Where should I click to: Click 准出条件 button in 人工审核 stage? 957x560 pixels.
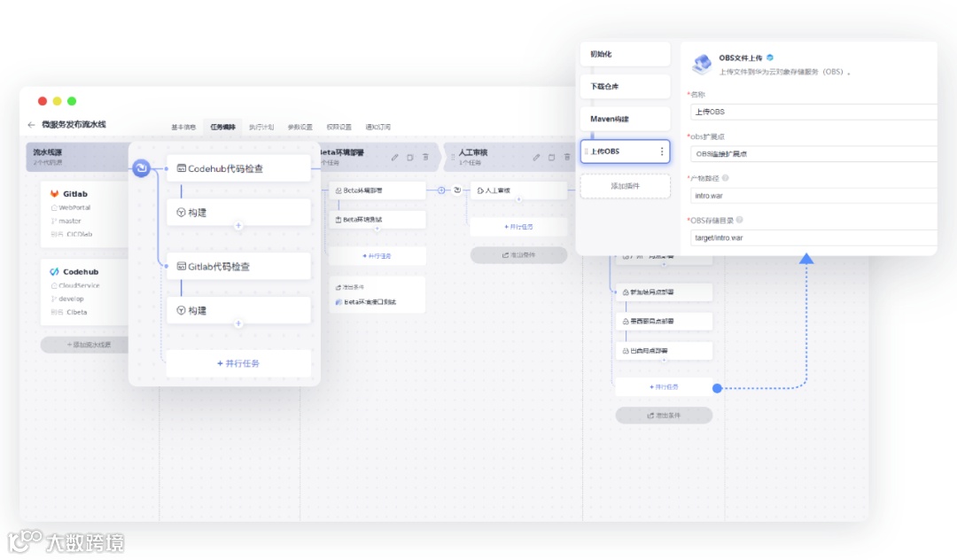(518, 255)
